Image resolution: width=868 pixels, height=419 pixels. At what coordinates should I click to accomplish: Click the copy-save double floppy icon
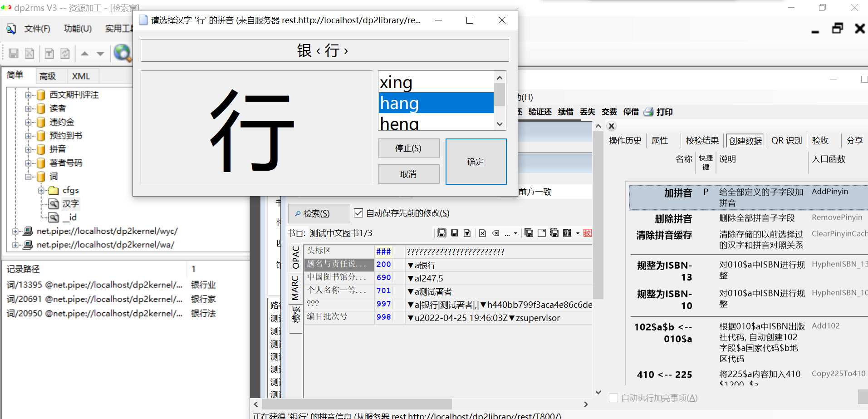529,233
